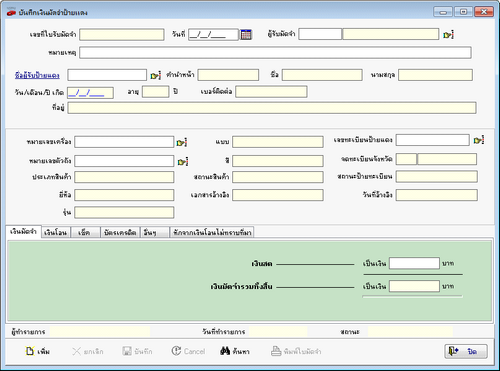The image size is (500, 371).
Task: Open the หักจากเงินโอนไม่ทราบที่มา tab
Action: pyautogui.click(x=212, y=232)
